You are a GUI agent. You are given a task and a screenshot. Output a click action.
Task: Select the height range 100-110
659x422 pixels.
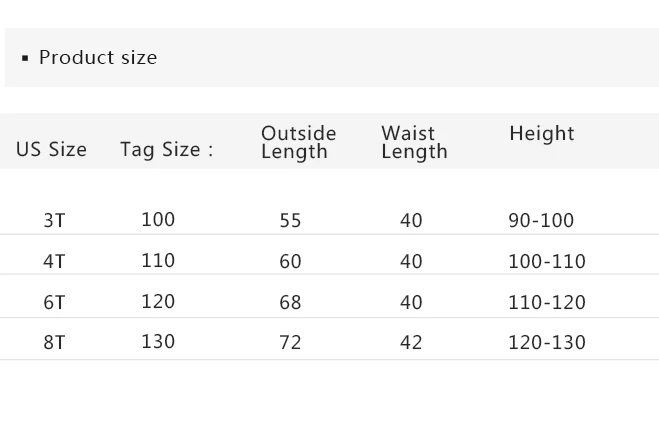546,261
